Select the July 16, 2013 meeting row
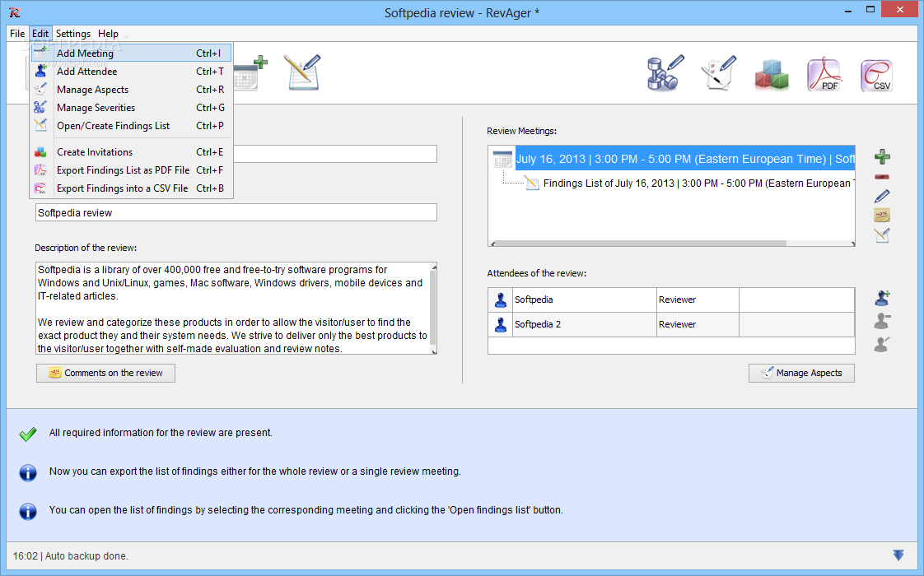924x576 pixels. (684, 159)
